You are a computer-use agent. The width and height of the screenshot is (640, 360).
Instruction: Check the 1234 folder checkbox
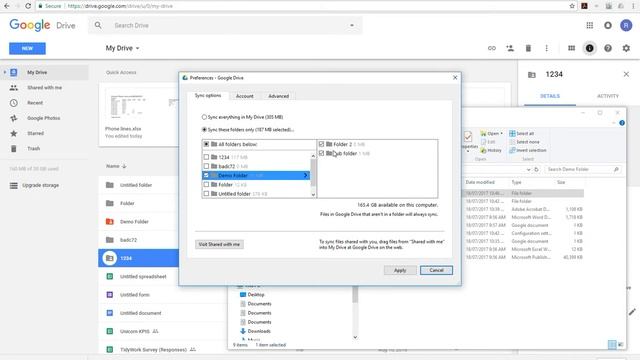[x=206, y=157]
